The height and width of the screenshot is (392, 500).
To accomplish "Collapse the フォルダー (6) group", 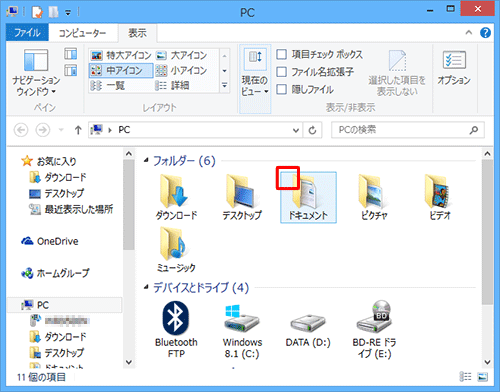I will [146, 161].
